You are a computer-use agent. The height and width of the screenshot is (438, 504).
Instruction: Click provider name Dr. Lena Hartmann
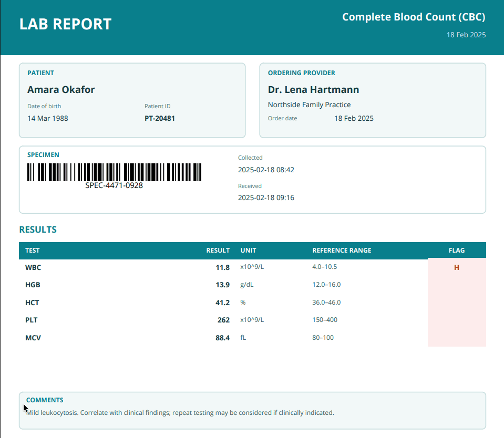click(x=313, y=90)
